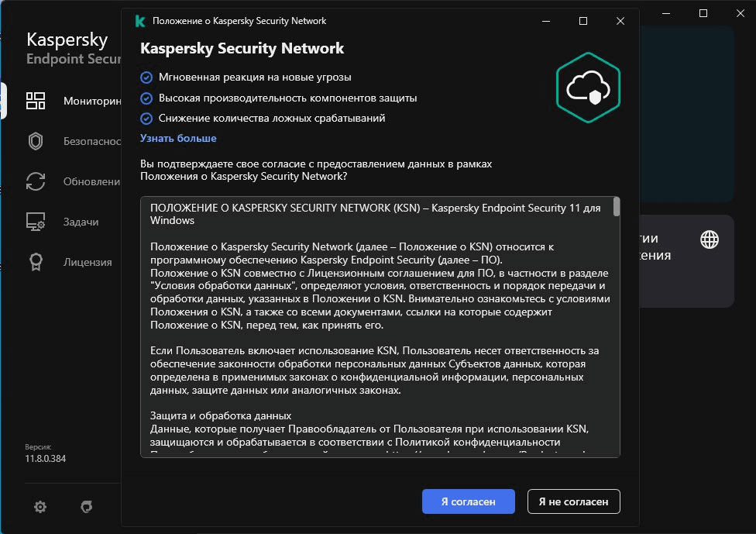Click checkmark beside Высокая производительность компонентов защиты
The width and height of the screenshot is (756, 534).
[x=146, y=98]
